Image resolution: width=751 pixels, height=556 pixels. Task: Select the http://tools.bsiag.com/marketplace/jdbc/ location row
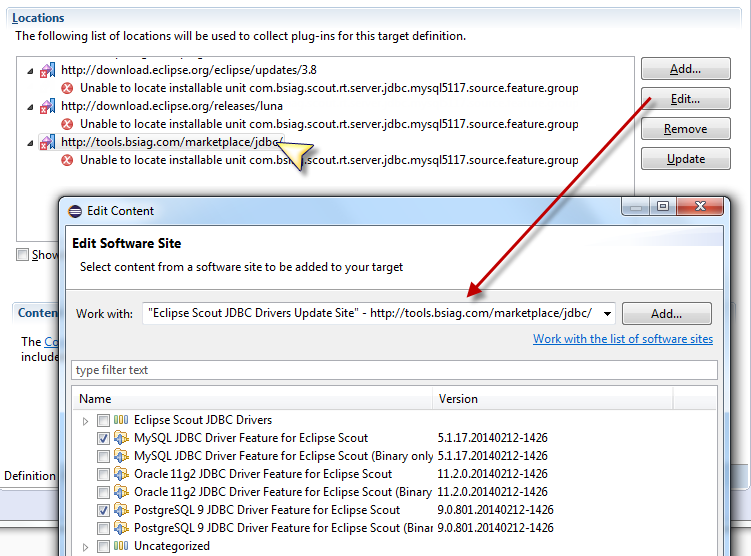pos(172,142)
